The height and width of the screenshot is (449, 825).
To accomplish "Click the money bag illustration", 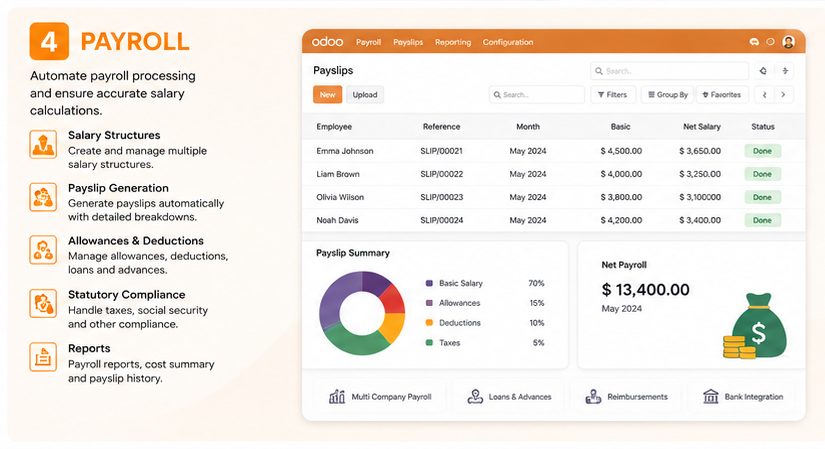I will click(x=755, y=326).
